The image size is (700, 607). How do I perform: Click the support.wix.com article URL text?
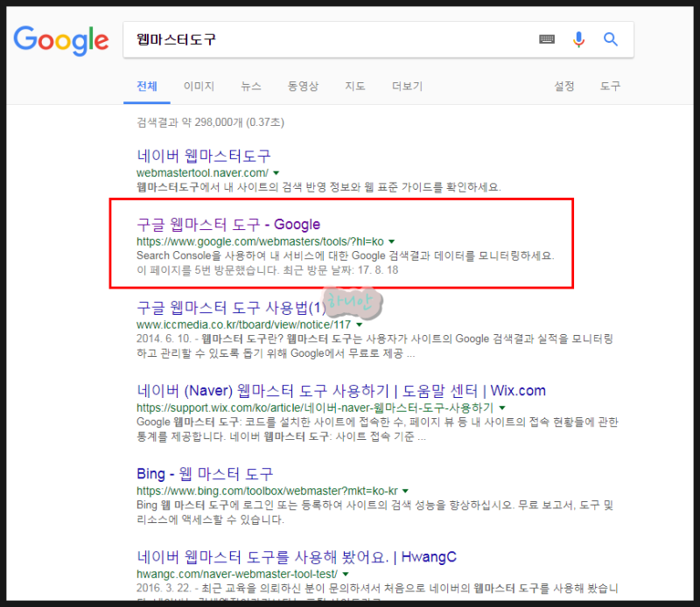point(315,408)
